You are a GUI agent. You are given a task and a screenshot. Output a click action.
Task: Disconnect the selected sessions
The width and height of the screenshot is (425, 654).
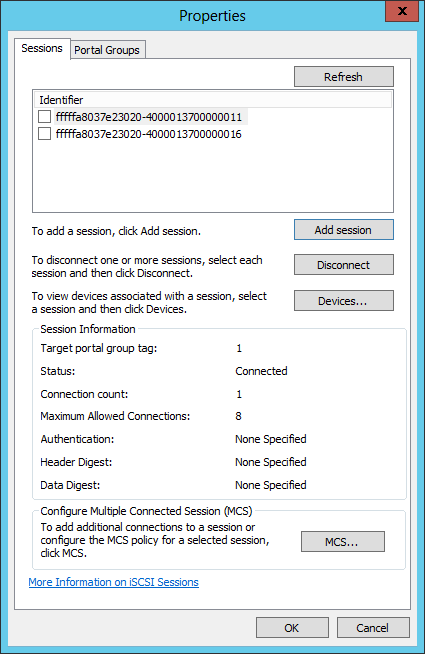click(344, 265)
